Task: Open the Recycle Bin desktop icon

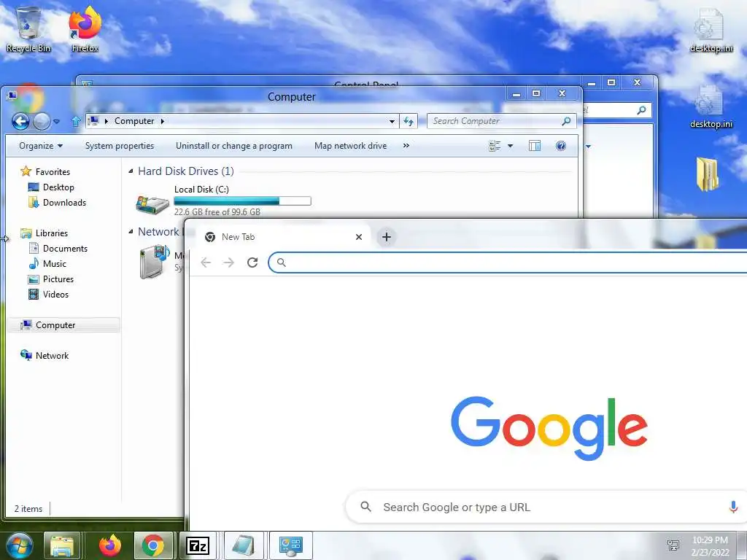Action: (x=28, y=28)
